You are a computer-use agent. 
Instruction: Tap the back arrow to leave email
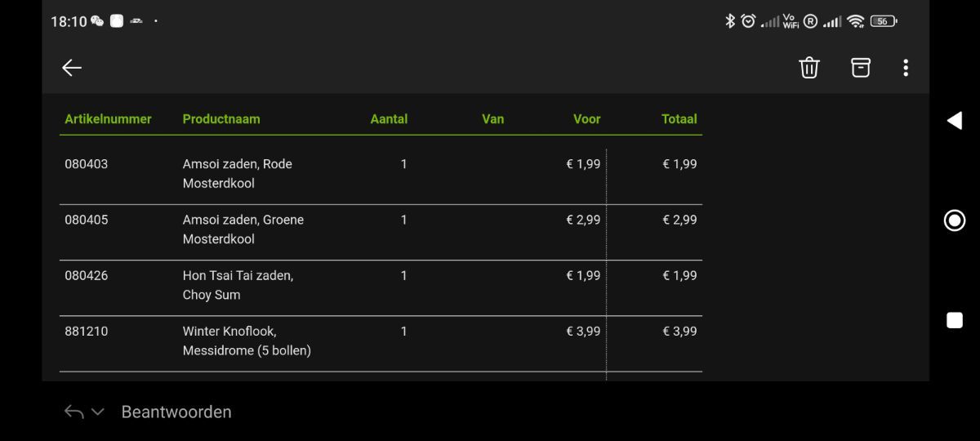(x=72, y=68)
